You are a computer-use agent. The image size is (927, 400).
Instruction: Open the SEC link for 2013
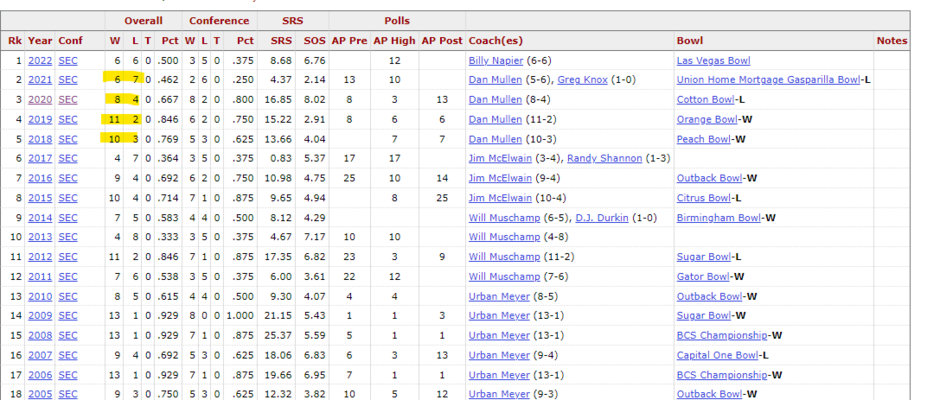(67, 237)
